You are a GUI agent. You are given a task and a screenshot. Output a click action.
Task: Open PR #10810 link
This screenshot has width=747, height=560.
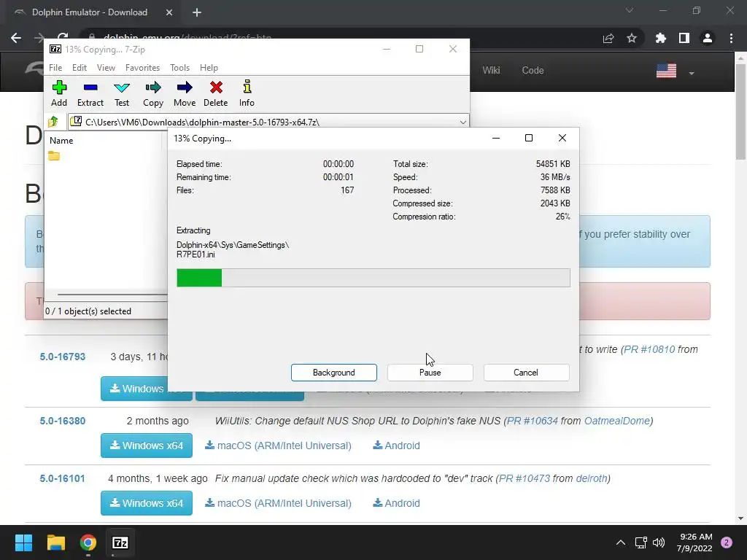(x=649, y=349)
